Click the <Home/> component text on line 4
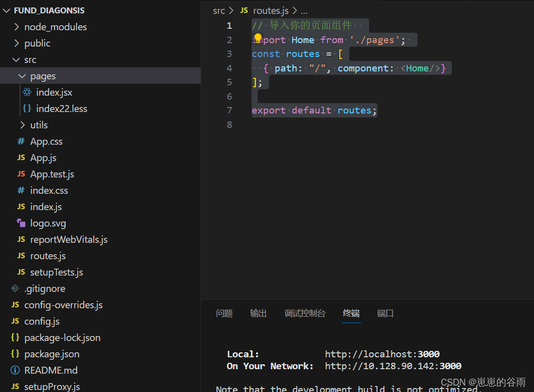The width and height of the screenshot is (534, 392). tap(420, 68)
